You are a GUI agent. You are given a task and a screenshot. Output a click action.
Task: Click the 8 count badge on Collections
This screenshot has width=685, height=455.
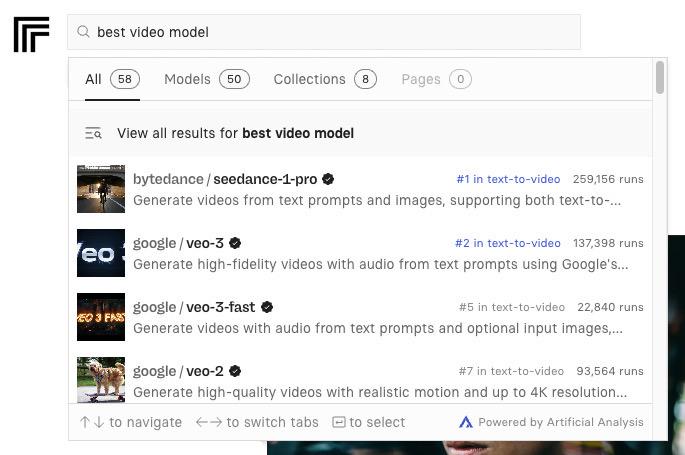[x=365, y=79]
